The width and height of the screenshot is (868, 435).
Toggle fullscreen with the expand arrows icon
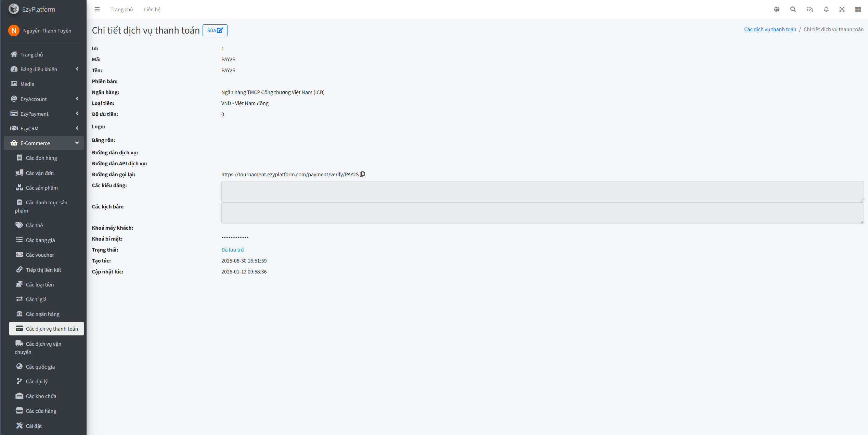click(x=842, y=9)
